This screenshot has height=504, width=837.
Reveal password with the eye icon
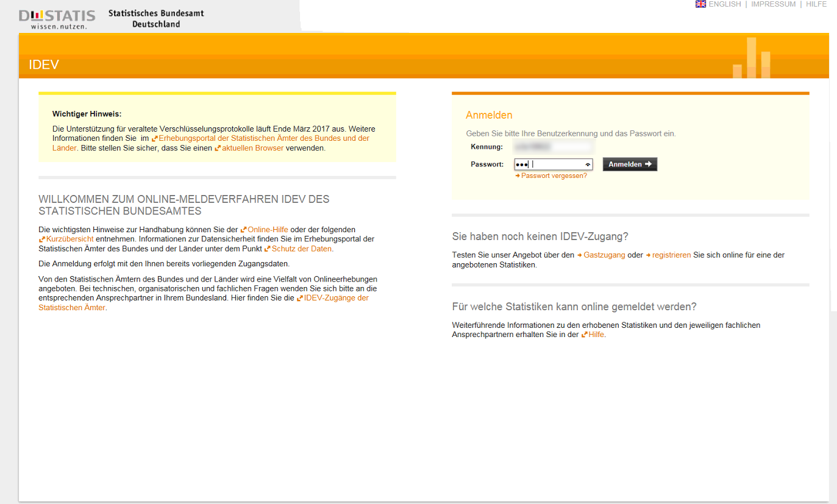pyautogui.click(x=588, y=165)
